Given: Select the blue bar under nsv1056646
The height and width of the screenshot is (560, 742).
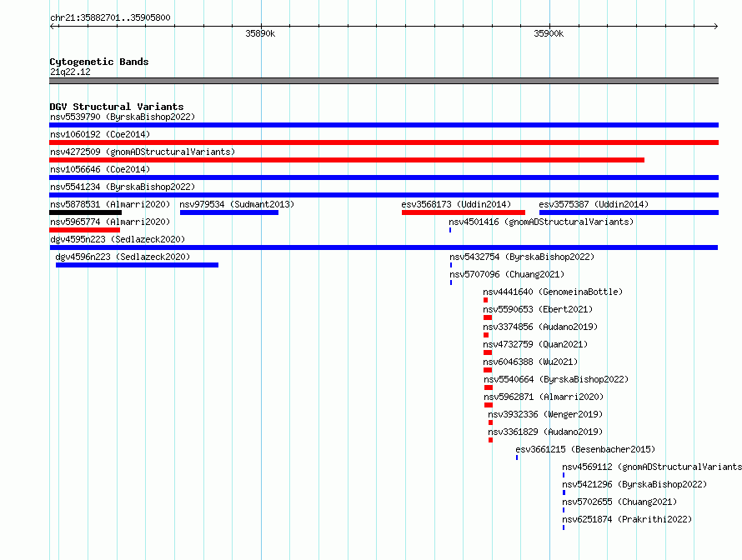Looking at the screenshot, I should tap(384, 177).
